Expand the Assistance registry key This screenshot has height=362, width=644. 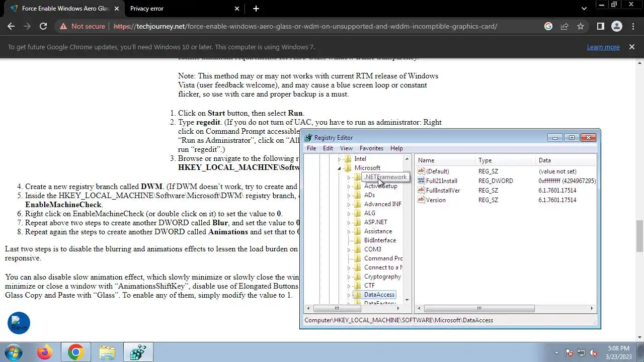349,231
